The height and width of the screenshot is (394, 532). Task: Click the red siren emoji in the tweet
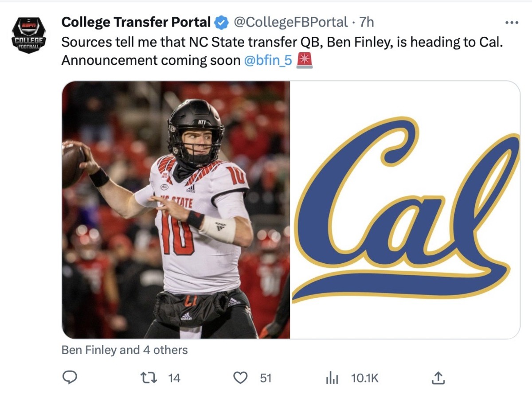click(305, 60)
